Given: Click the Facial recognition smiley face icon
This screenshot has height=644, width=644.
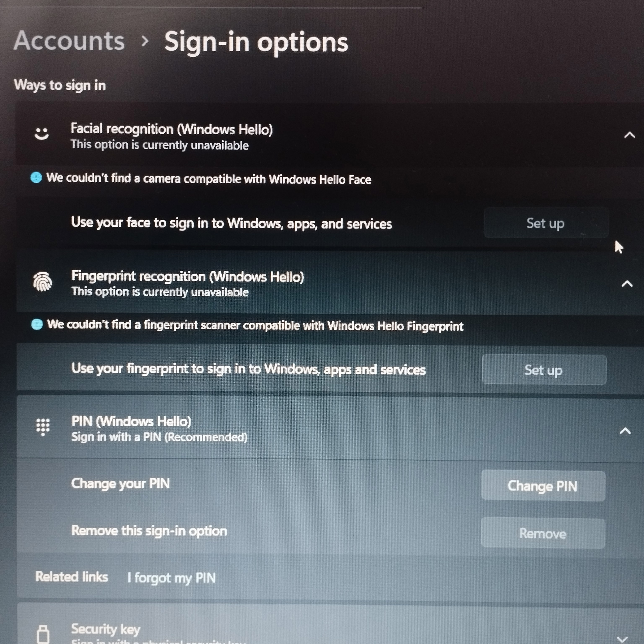Looking at the screenshot, I should tap(42, 134).
